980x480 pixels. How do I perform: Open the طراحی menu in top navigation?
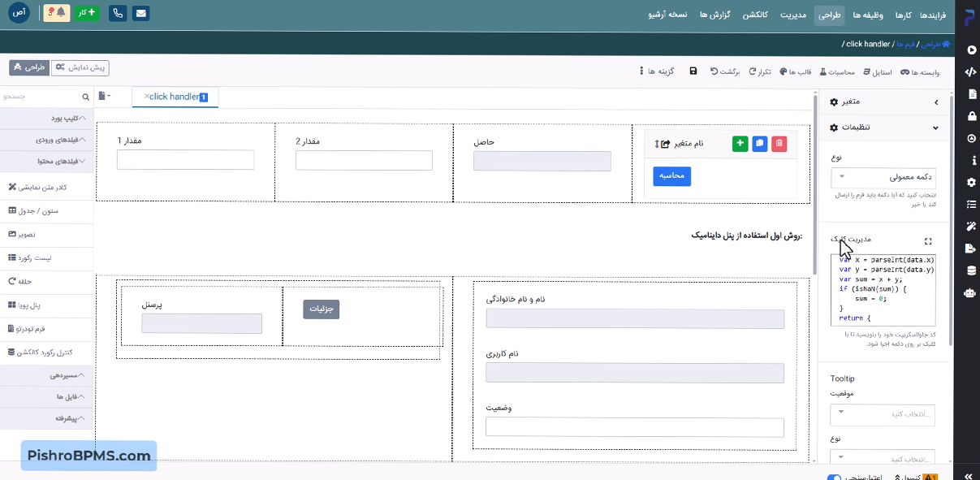coord(830,15)
